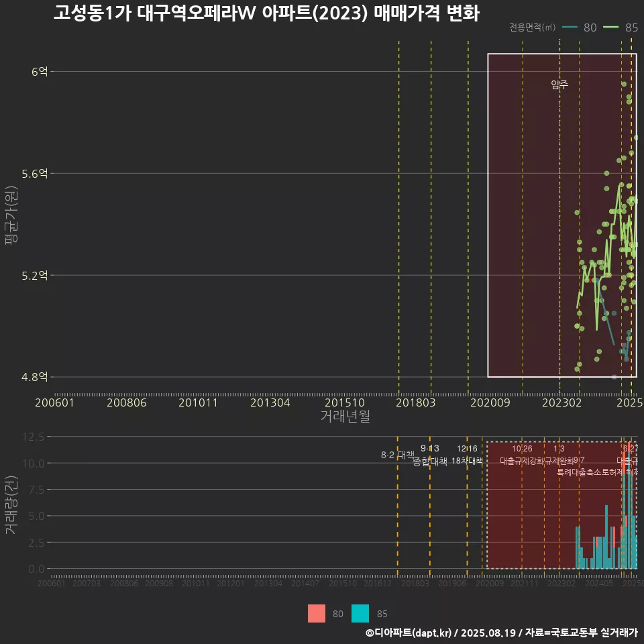
Task: Click the 201304 tick on the price chart
Action: coord(270,402)
